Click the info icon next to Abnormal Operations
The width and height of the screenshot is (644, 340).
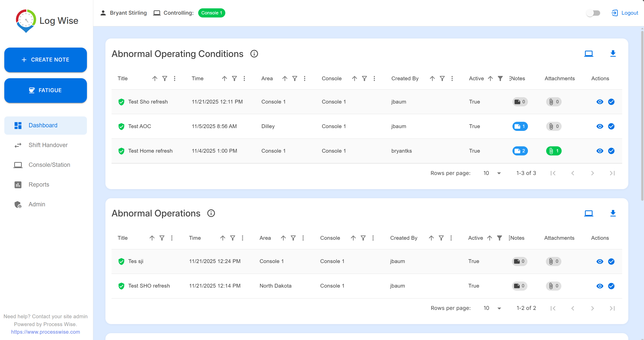[211, 213]
